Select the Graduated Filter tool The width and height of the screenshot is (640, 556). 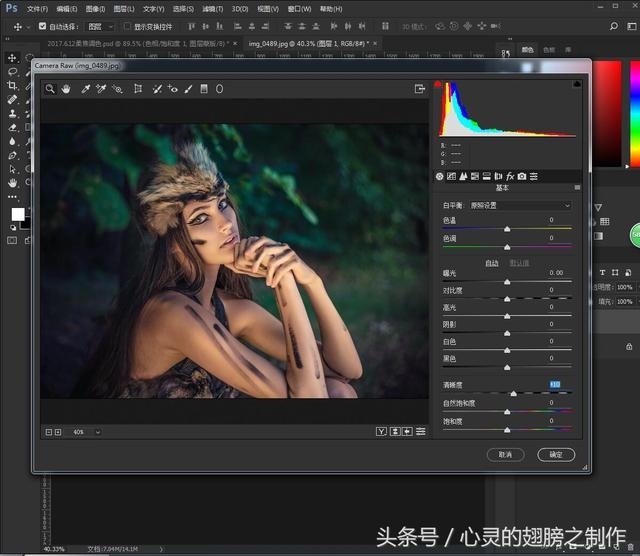click(204, 89)
